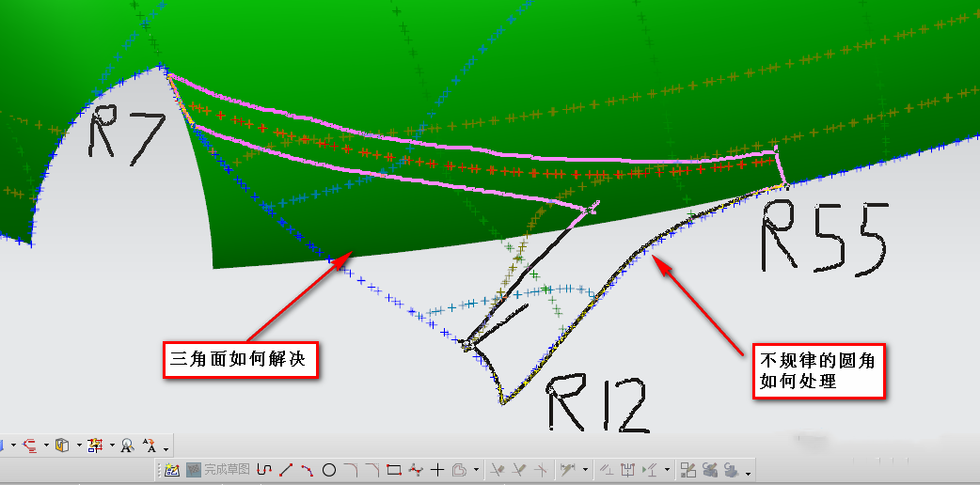Select the Circle sketch tool
980x485 pixels.
click(329, 469)
